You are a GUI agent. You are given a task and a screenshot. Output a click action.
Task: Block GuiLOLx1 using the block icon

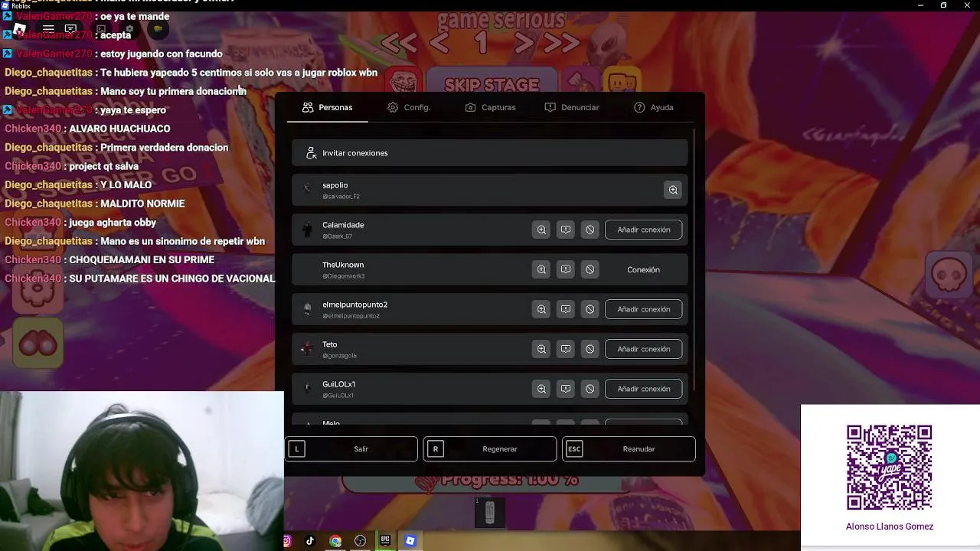[x=590, y=389]
